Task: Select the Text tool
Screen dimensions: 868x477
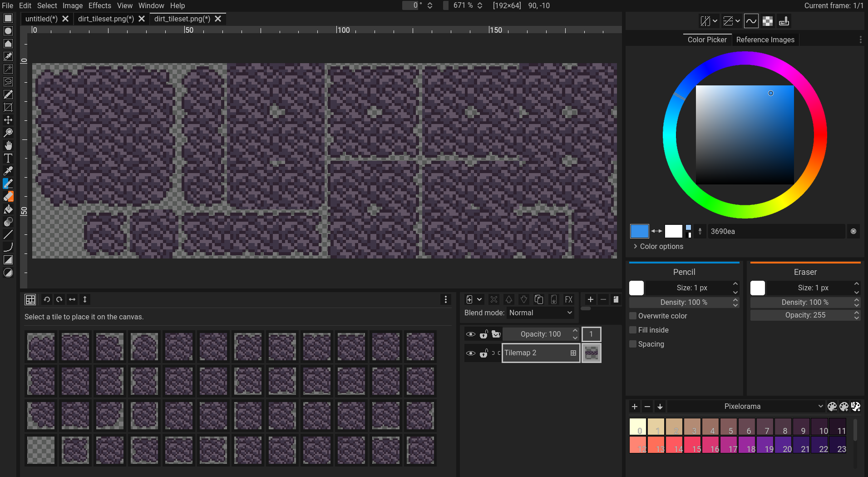Action: pos(8,158)
